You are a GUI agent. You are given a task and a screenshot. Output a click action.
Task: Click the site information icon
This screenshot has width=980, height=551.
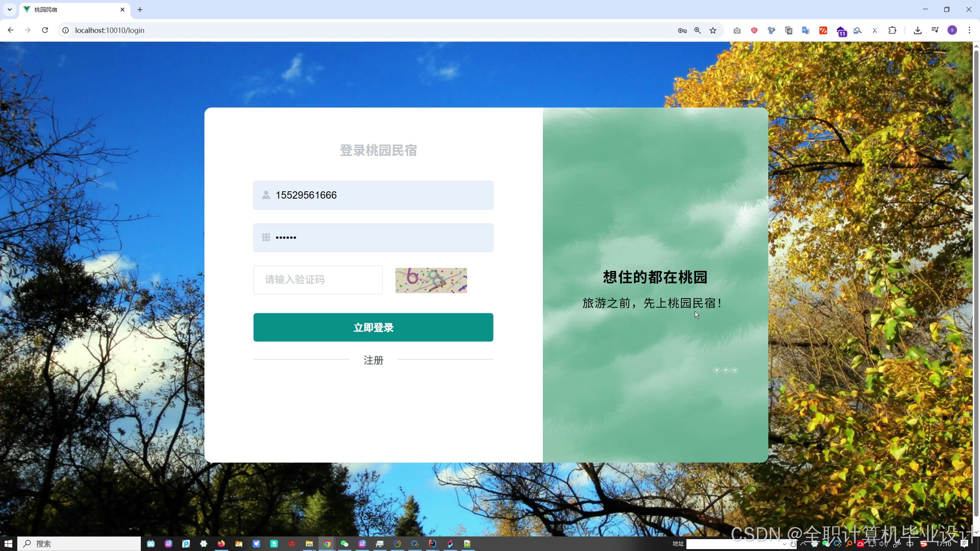(x=66, y=31)
